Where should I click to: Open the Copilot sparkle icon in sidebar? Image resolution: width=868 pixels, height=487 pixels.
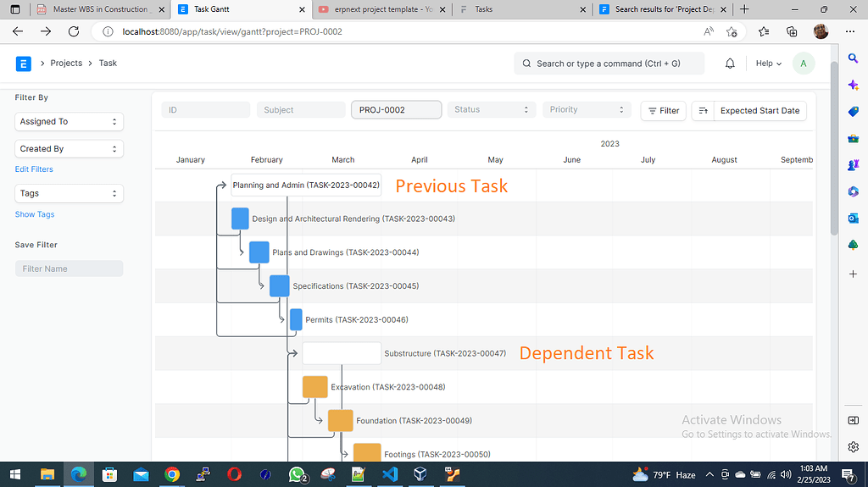pos(853,85)
